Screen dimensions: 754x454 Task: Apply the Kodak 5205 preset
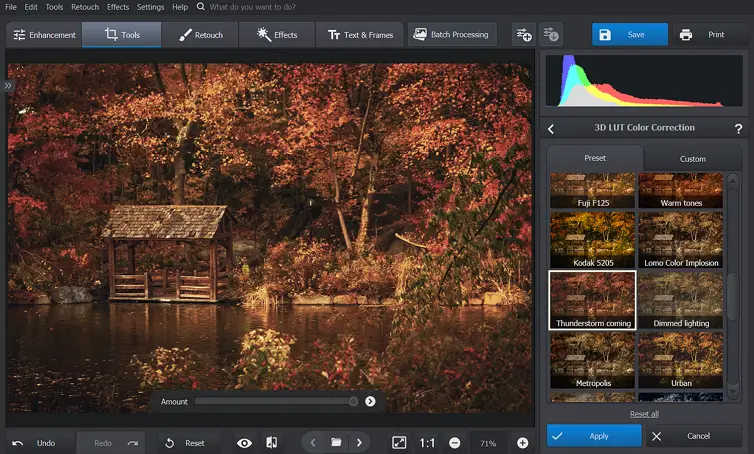point(592,240)
